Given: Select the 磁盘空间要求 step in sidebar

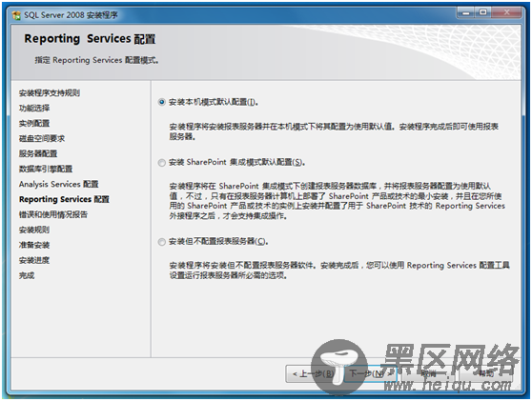Looking at the screenshot, I should (x=42, y=139).
